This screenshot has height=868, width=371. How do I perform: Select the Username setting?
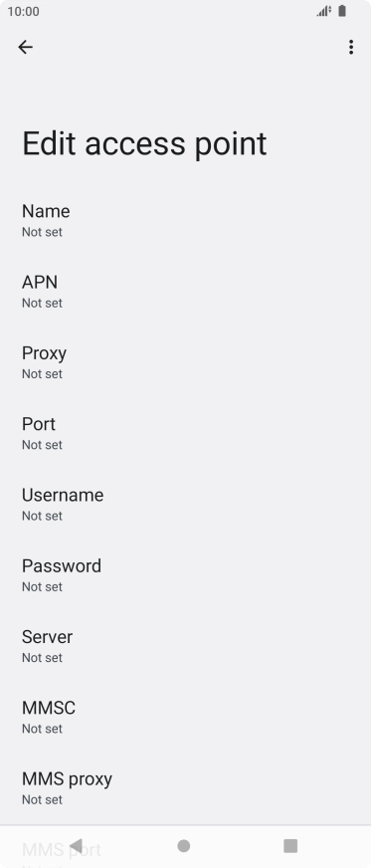(x=185, y=504)
